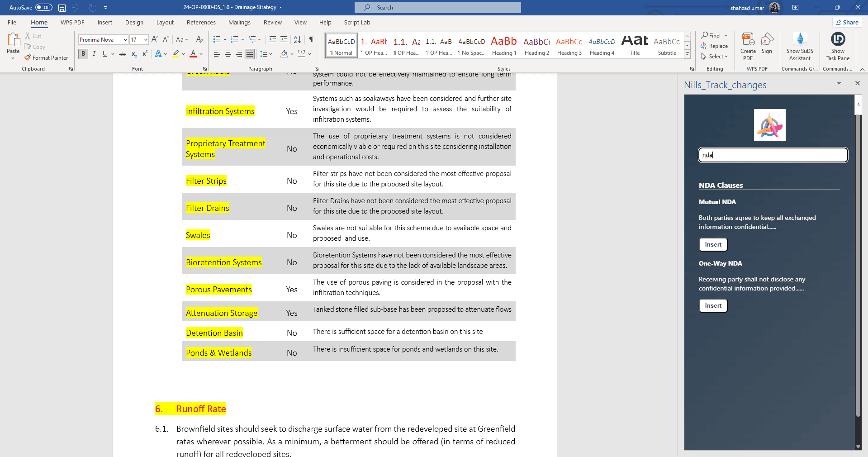Click the Search box in title bar
This screenshot has height=457, width=868.
(x=437, y=8)
